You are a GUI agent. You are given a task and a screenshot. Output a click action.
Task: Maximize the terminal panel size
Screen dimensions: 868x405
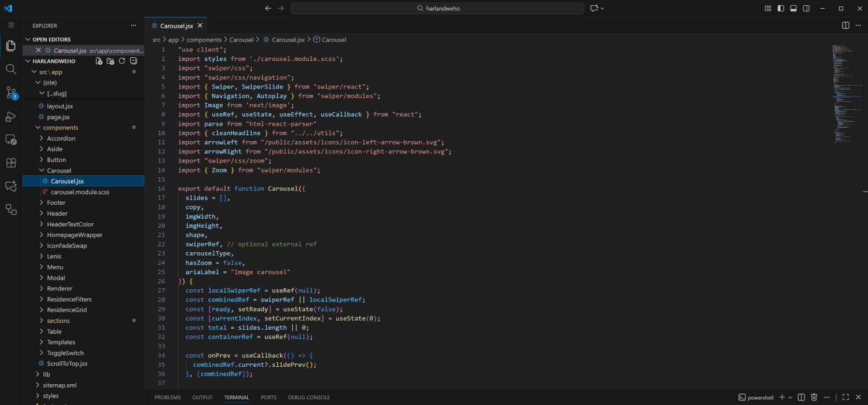(x=845, y=397)
